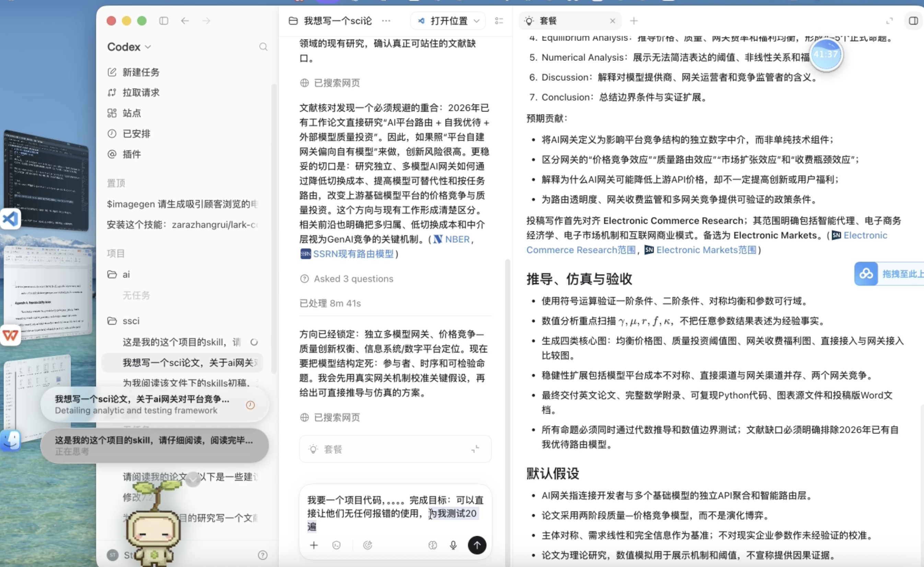
Task: Expand the first 已搜索网页 step
Action: 330,83
